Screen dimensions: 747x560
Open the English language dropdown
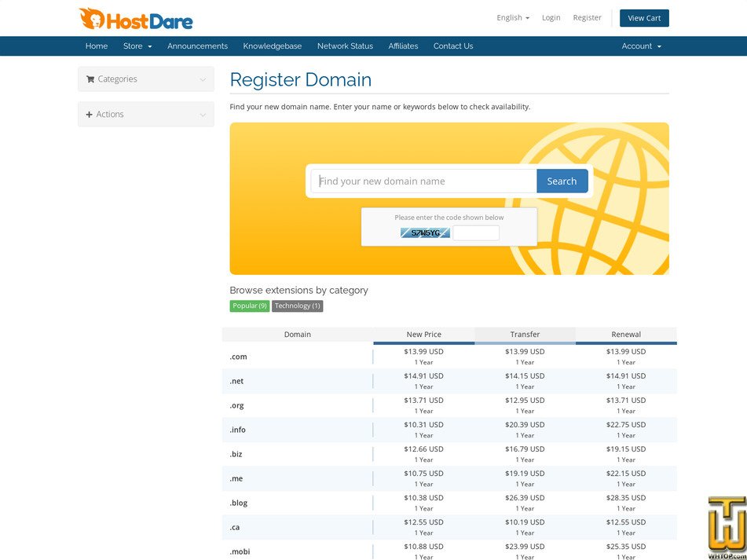pos(513,17)
